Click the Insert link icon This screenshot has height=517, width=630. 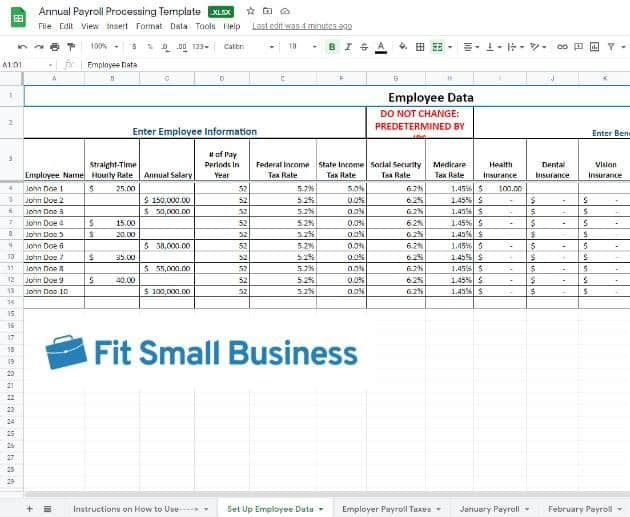click(x=562, y=47)
